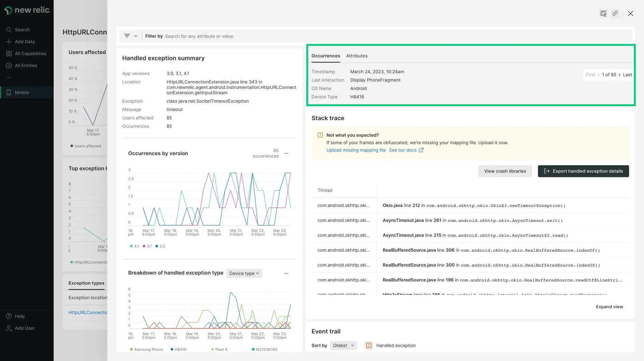Viewport: 644px width, 361px height.
Task: Open All Capabilities grid icon
Action: point(9,54)
